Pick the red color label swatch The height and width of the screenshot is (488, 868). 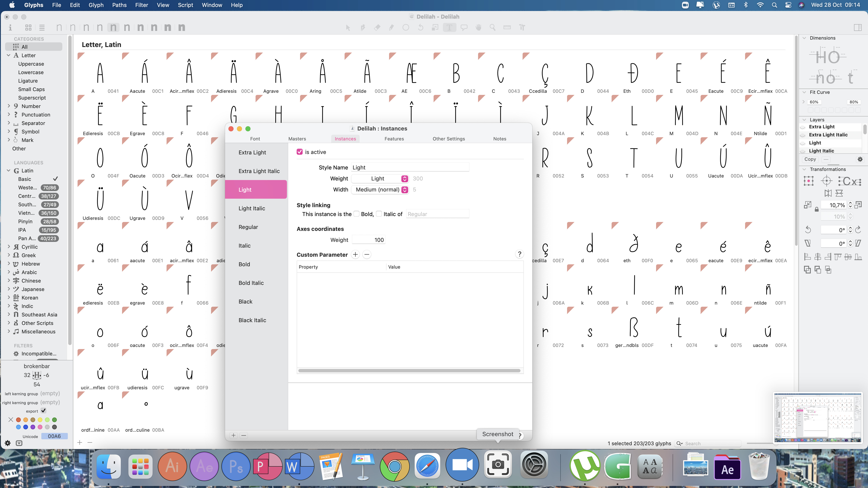pyautogui.click(x=18, y=420)
